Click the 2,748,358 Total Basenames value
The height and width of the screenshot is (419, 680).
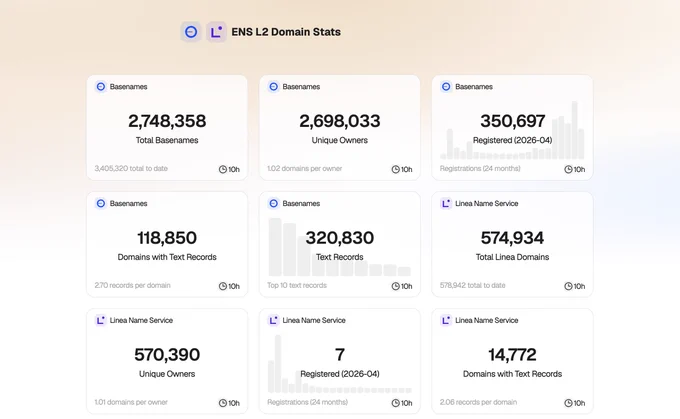[167, 121]
